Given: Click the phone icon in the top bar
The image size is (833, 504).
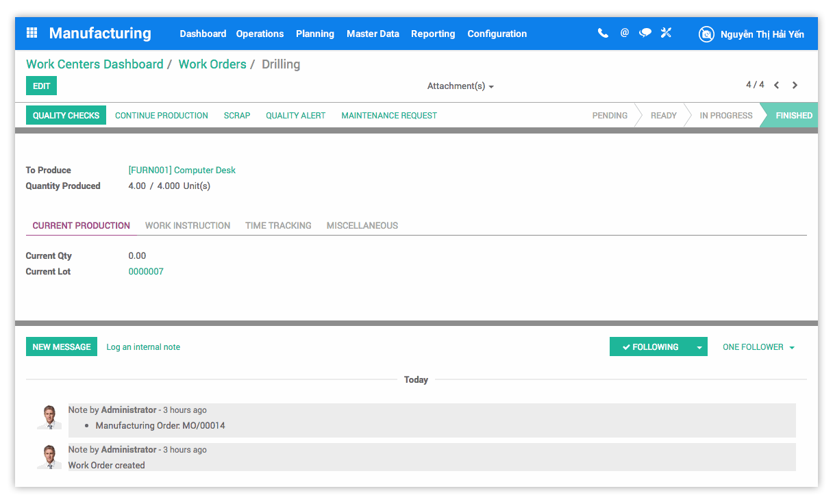Looking at the screenshot, I should (x=603, y=33).
